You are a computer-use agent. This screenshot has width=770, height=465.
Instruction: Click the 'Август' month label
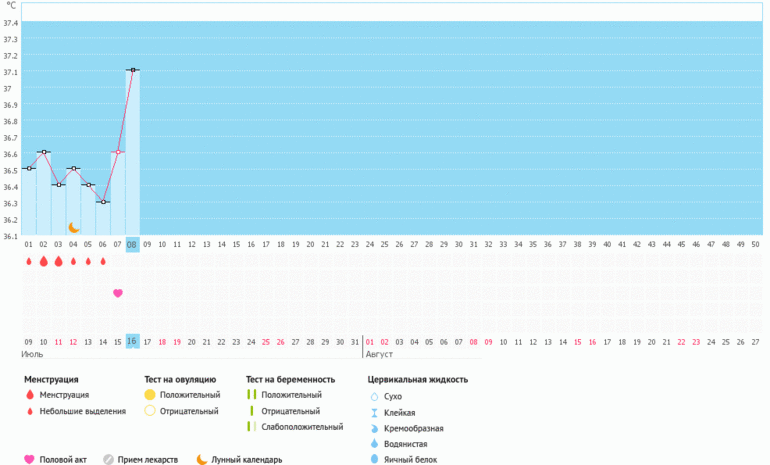coord(380,354)
